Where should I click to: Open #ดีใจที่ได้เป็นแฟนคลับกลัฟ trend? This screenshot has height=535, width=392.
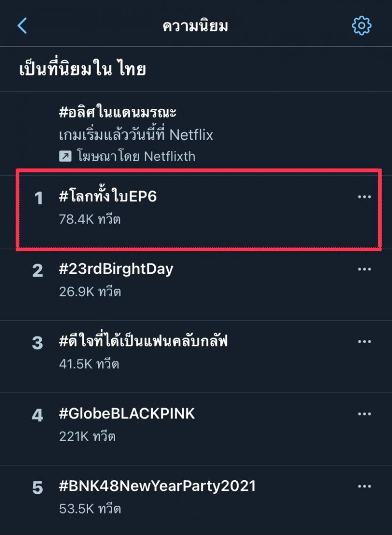(143, 341)
